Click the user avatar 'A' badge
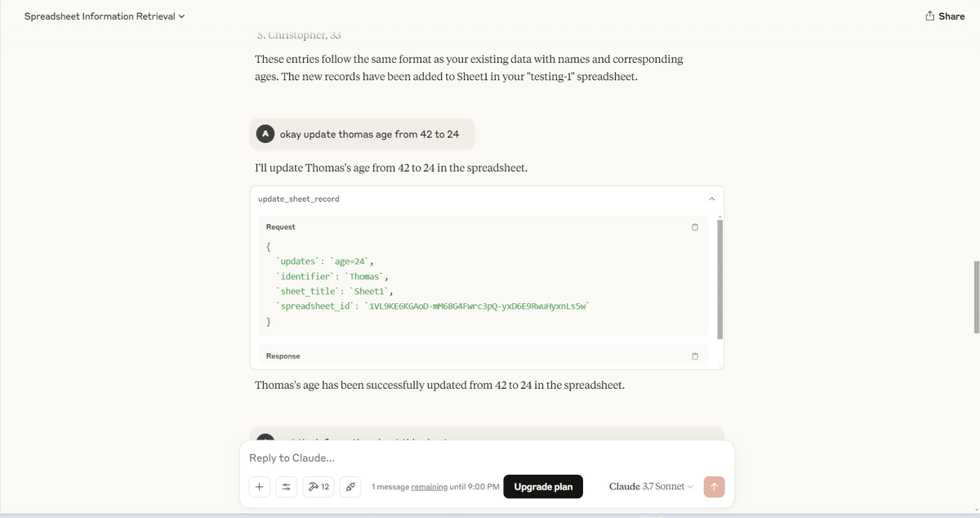 pyautogui.click(x=265, y=134)
